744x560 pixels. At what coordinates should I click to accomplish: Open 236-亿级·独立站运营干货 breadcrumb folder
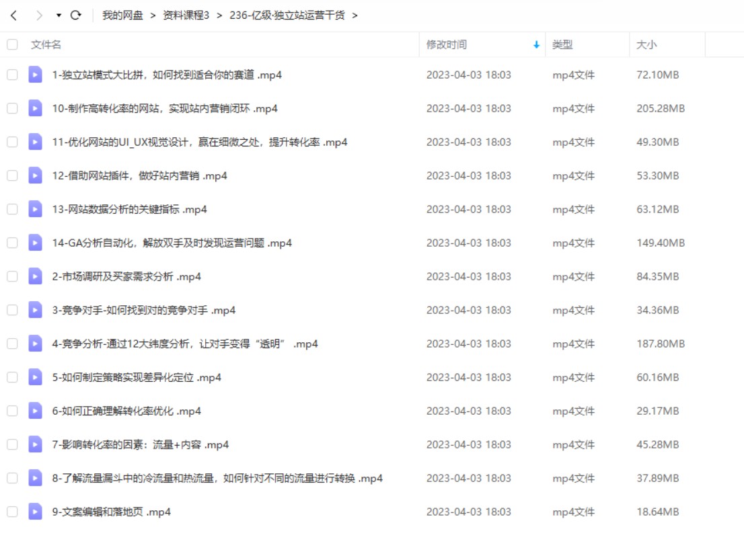point(287,15)
